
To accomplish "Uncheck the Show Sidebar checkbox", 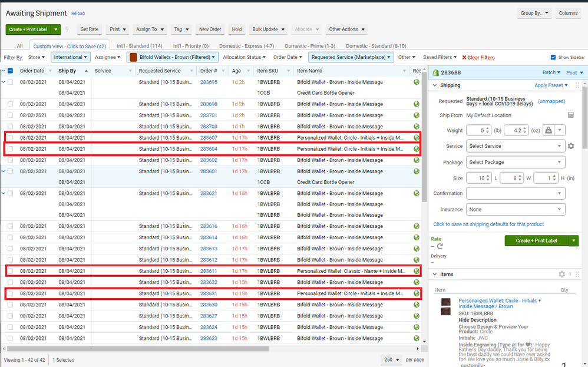I will click(x=553, y=58).
